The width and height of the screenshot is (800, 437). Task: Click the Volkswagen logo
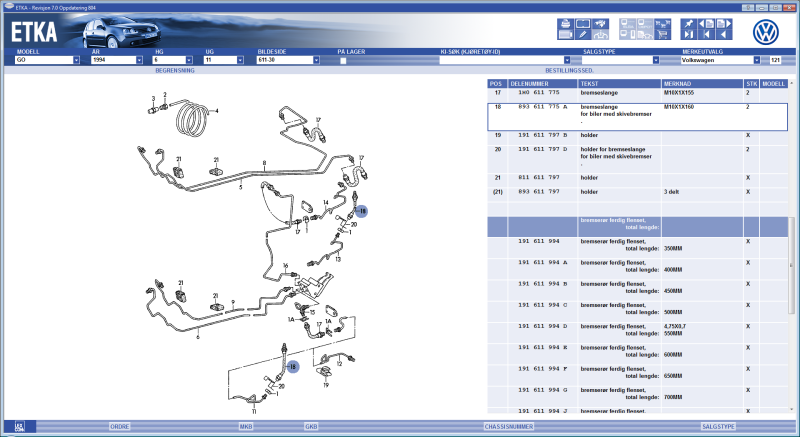(766, 31)
